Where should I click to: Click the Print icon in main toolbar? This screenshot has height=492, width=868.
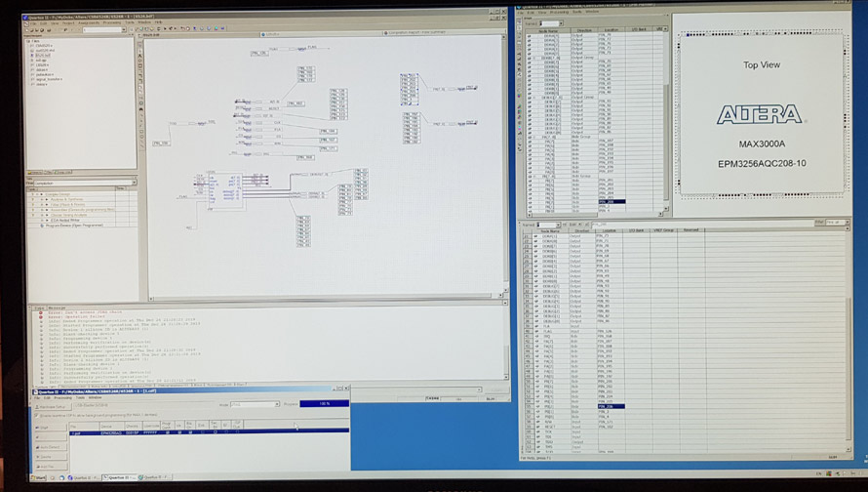point(49,30)
